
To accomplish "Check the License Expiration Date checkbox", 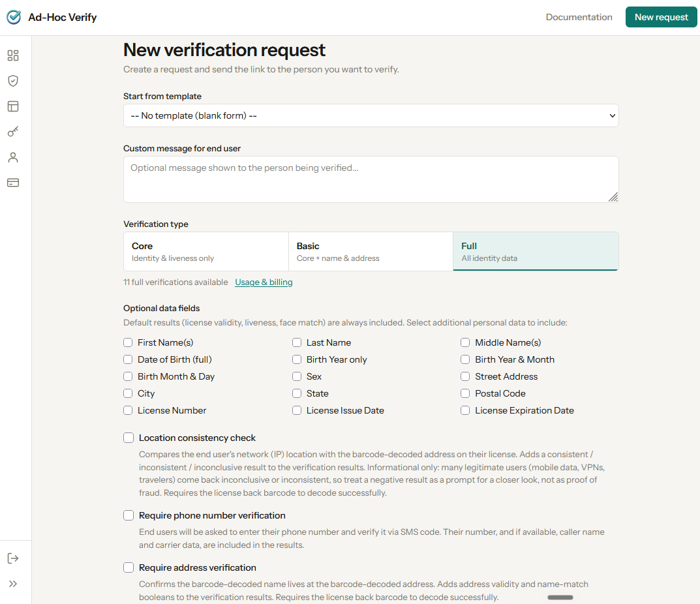I will point(465,410).
